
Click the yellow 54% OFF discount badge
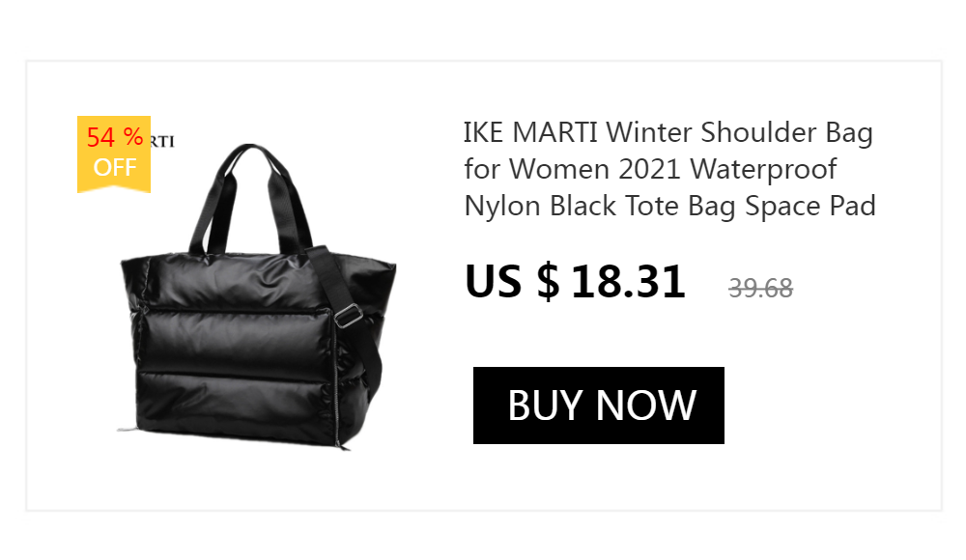click(x=114, y=154)
